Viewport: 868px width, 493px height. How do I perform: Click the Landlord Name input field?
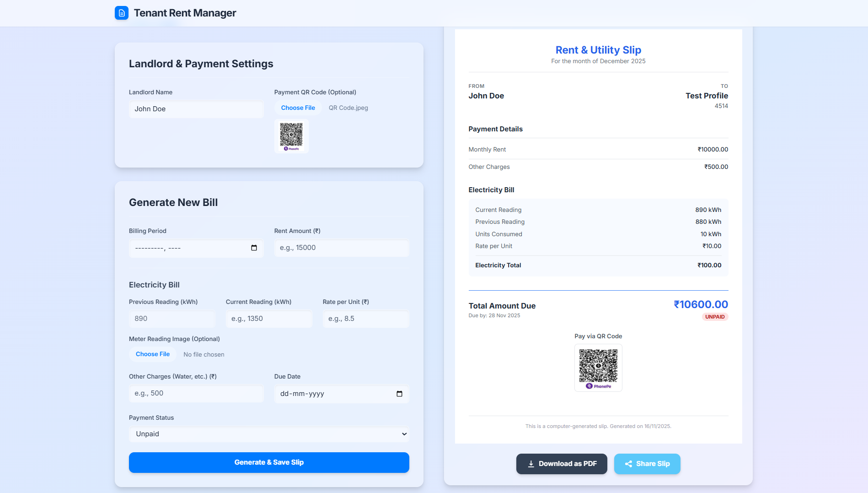click(196, 109)
